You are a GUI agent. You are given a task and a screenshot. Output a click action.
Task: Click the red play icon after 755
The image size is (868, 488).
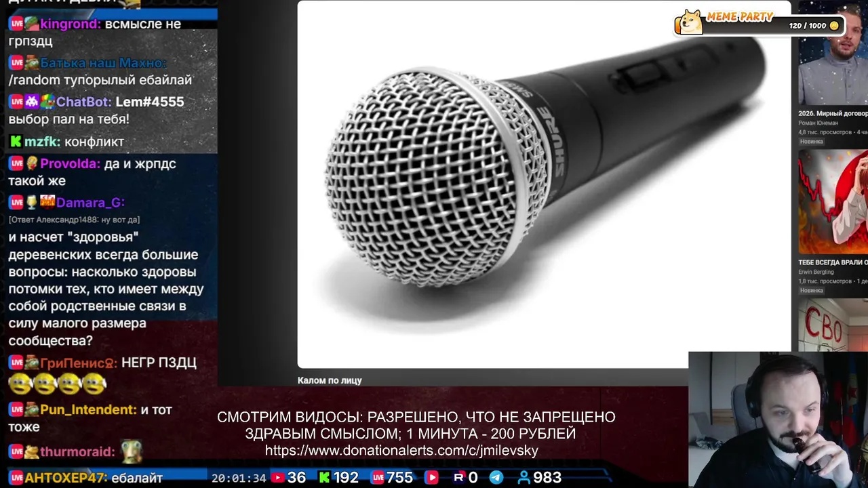point(431,478)
